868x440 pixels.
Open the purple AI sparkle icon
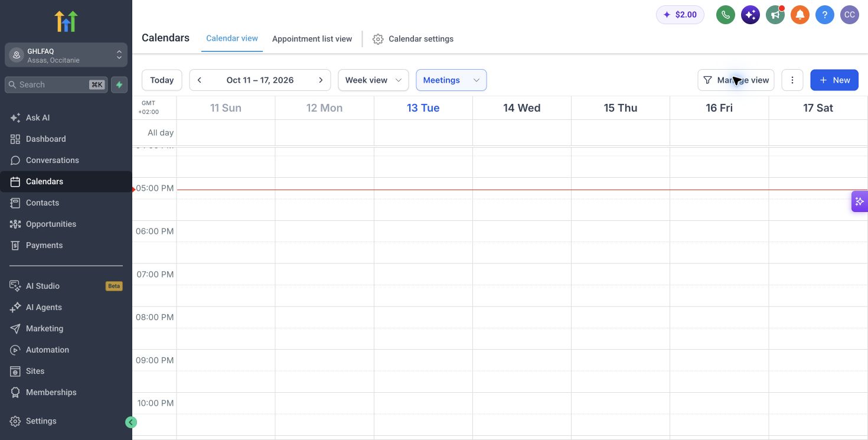pos(750,15)
